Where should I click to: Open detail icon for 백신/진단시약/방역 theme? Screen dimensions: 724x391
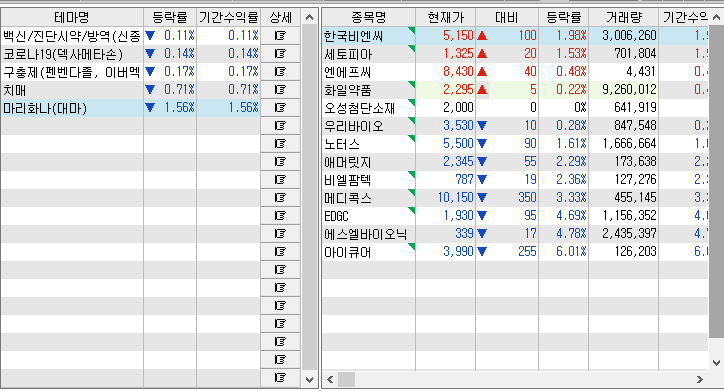(280, 36)
